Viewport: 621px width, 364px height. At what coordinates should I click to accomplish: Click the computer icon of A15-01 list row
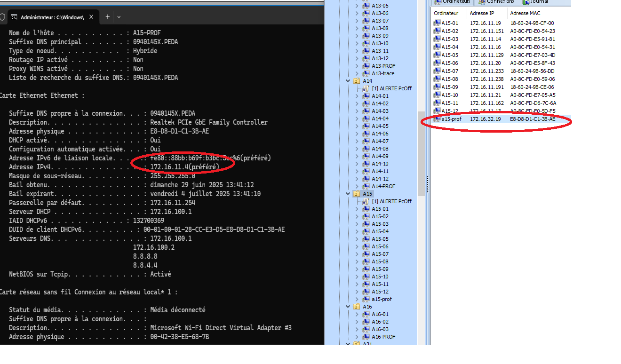click(x=437, y=23)
